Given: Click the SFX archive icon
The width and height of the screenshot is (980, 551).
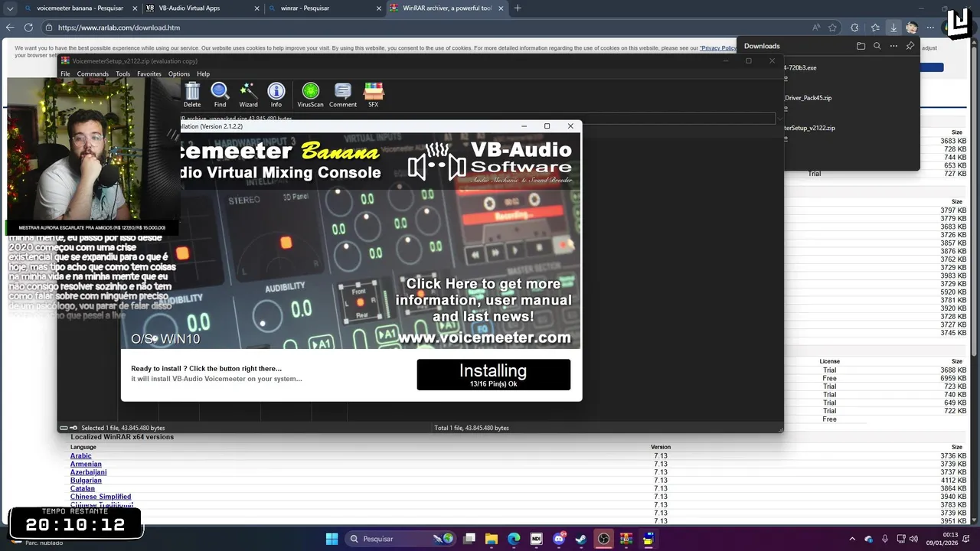Looking at the screenshot, I should click(374, 96).
